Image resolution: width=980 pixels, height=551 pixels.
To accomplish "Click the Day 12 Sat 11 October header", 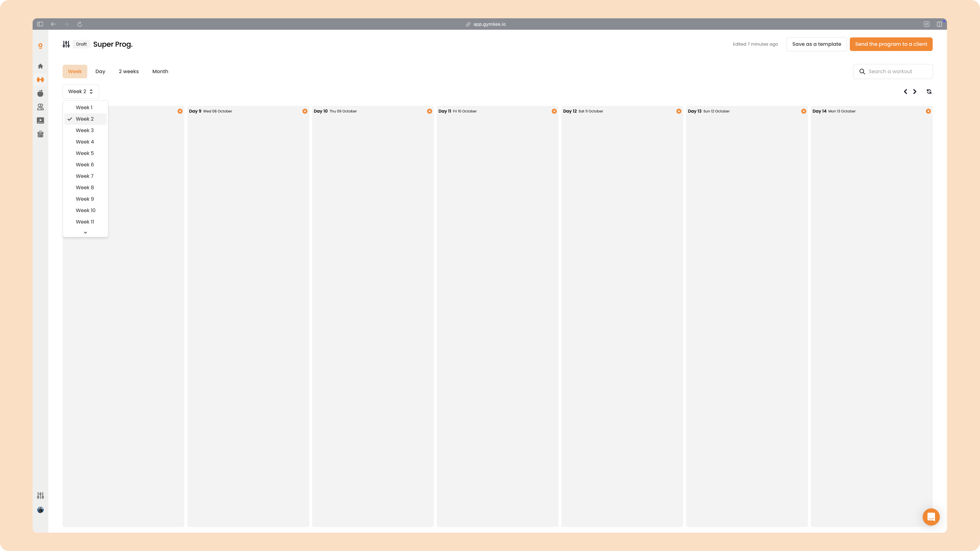I will click(583, 111).
